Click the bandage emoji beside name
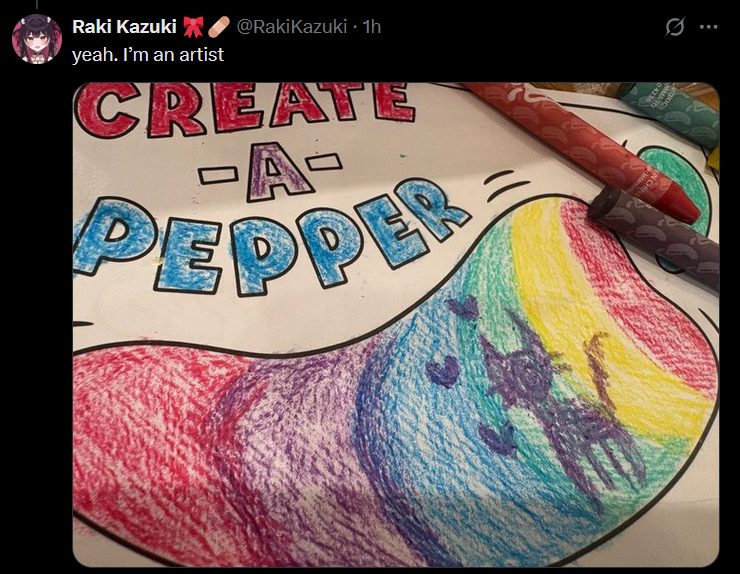740x574 pixels. [x=219, y=27]
